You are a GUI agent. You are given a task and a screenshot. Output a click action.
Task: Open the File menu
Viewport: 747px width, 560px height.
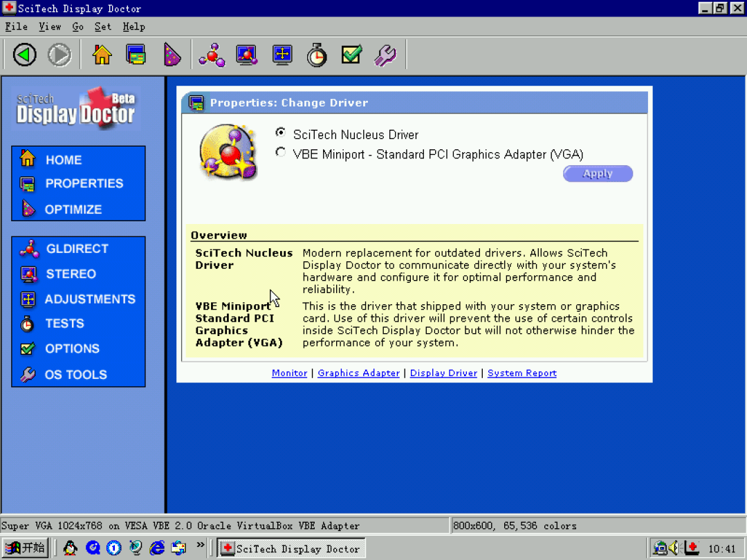click(x=17, y=27)
